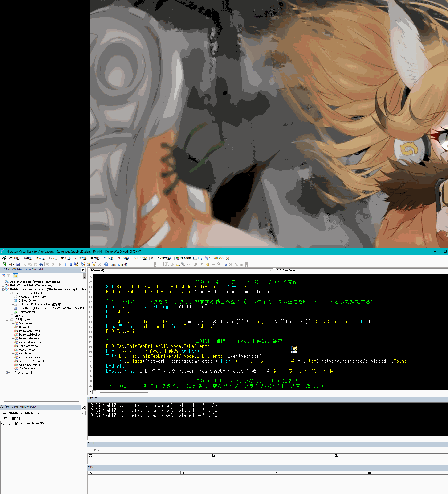448x494 pixels.
Task: Collapse the WebAutomationStarterKit project node
Action: [x=3, y=289]
